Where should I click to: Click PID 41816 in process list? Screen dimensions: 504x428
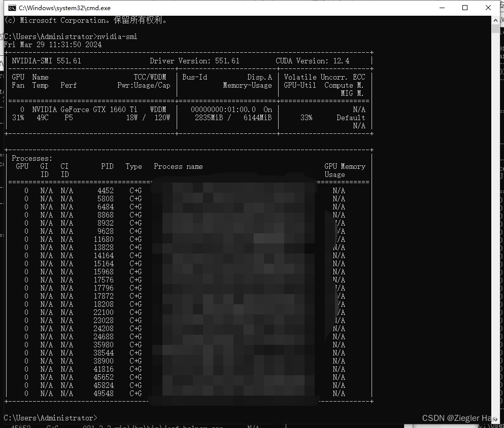tap(104, 369)
